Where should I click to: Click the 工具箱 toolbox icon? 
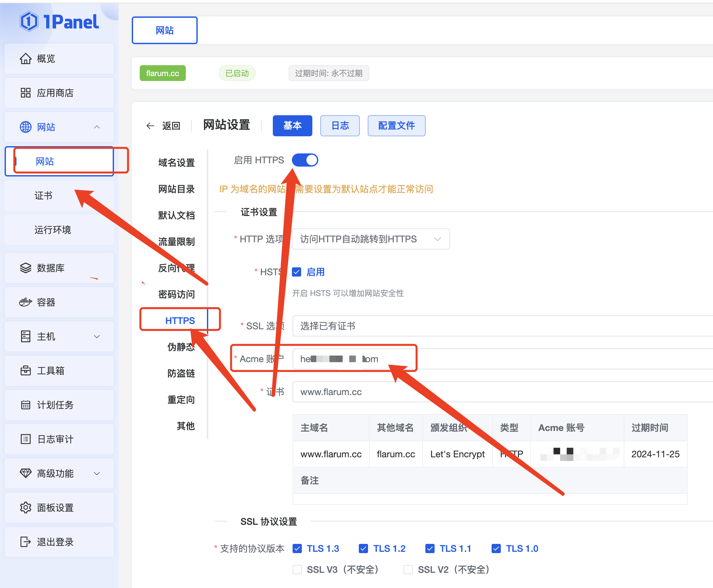click(x=25, y=371)
